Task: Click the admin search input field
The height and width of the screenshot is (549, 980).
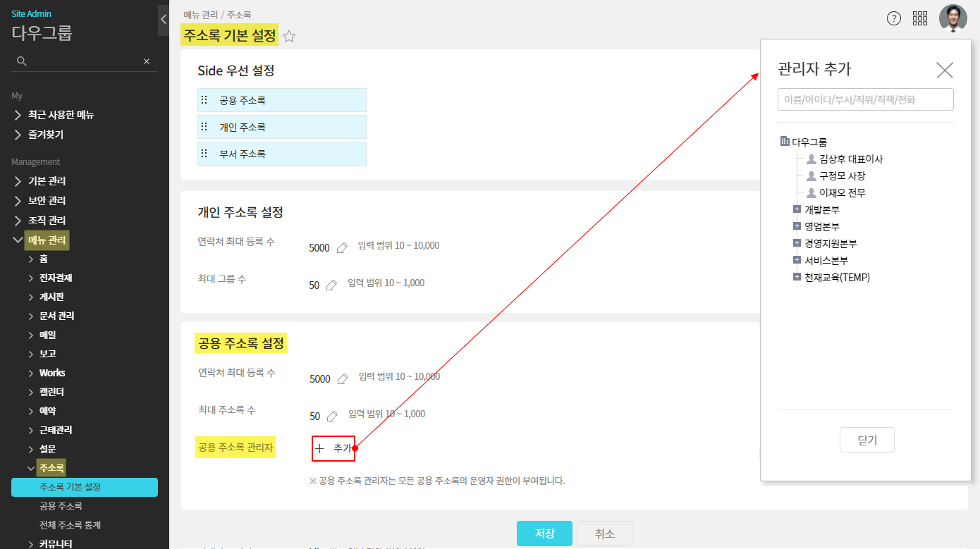Action: click(x=865, y=99)
